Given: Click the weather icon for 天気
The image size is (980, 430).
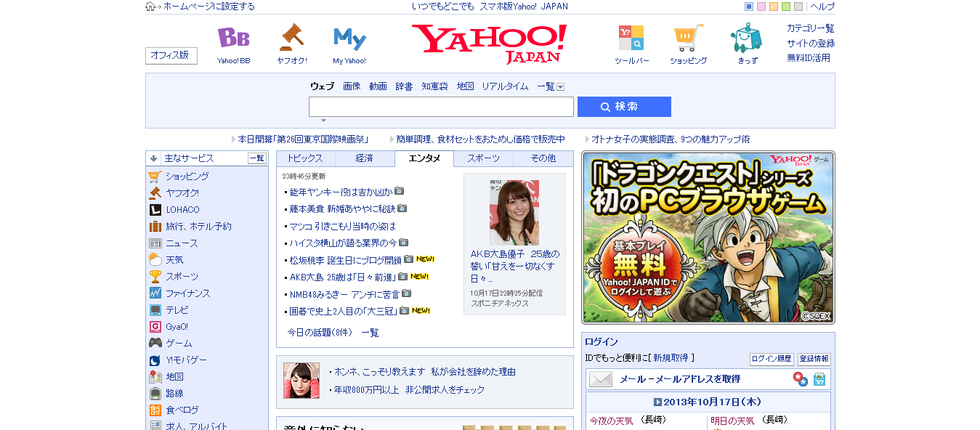Looking at the screenshot, I should [x=155, y=260].
